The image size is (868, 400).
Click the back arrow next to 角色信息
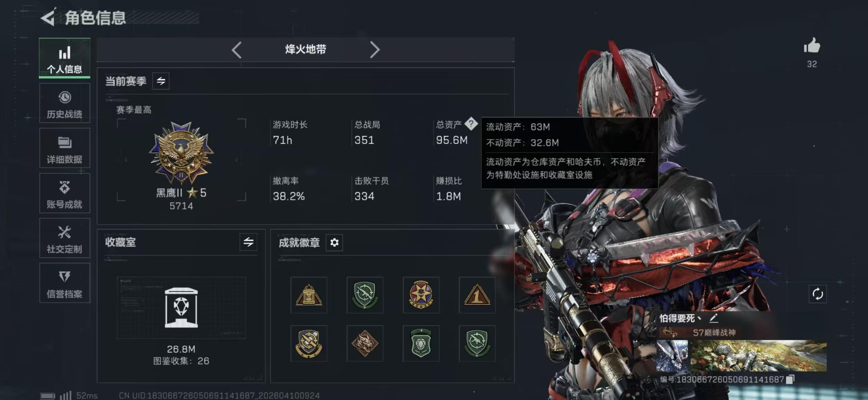(48, 17)
